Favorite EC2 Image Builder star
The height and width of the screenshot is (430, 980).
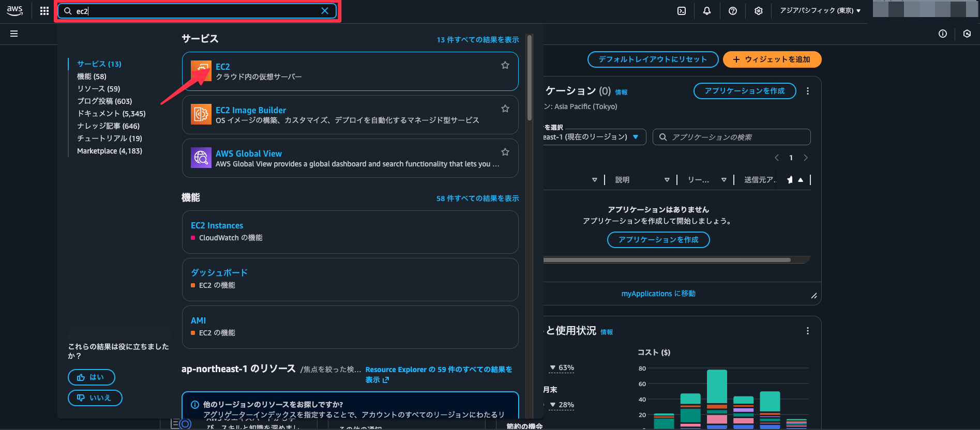click(x=505, y=109)
